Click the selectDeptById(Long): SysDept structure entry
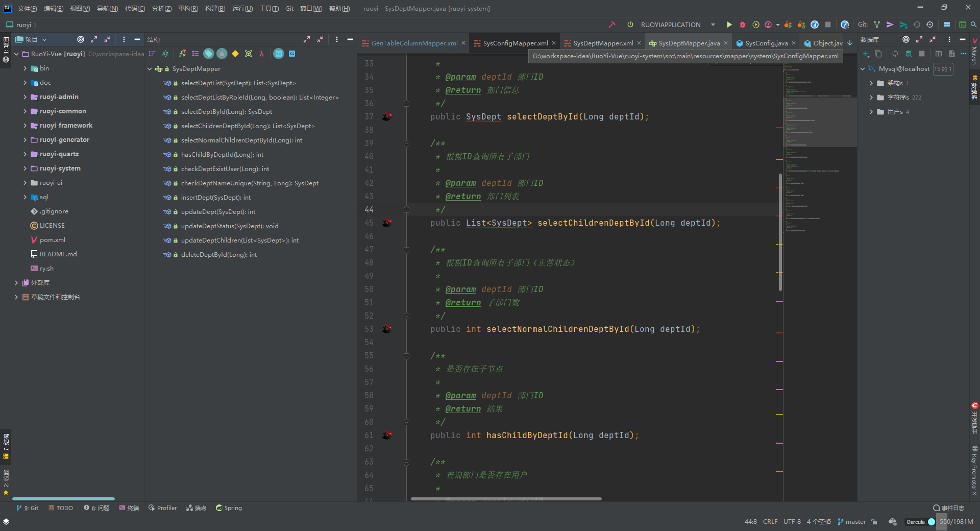980x531 pixels. coord(226,111)
